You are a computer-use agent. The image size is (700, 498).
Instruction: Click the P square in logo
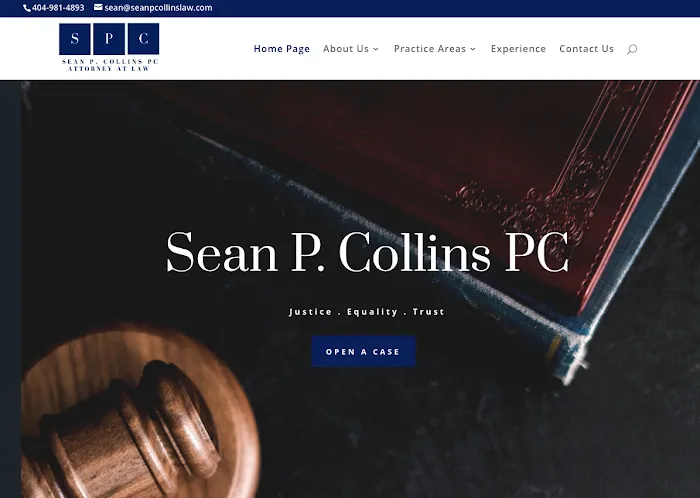[x=109, y=39]
